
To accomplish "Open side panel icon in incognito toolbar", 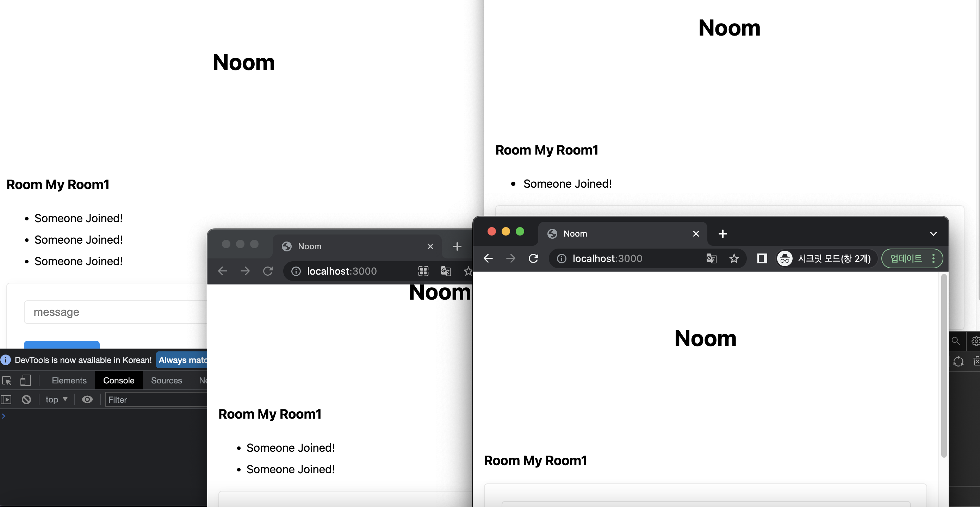I will click(x=762, y=259).
